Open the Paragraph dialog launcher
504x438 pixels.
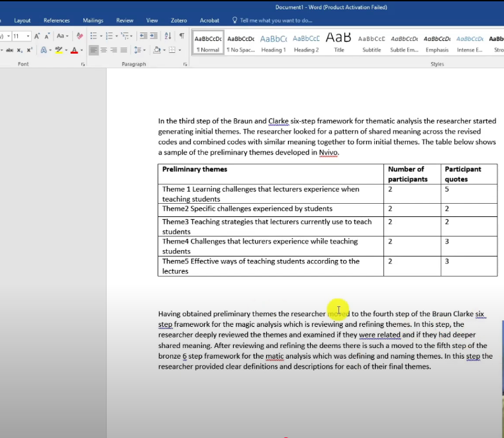click(185, 64)
